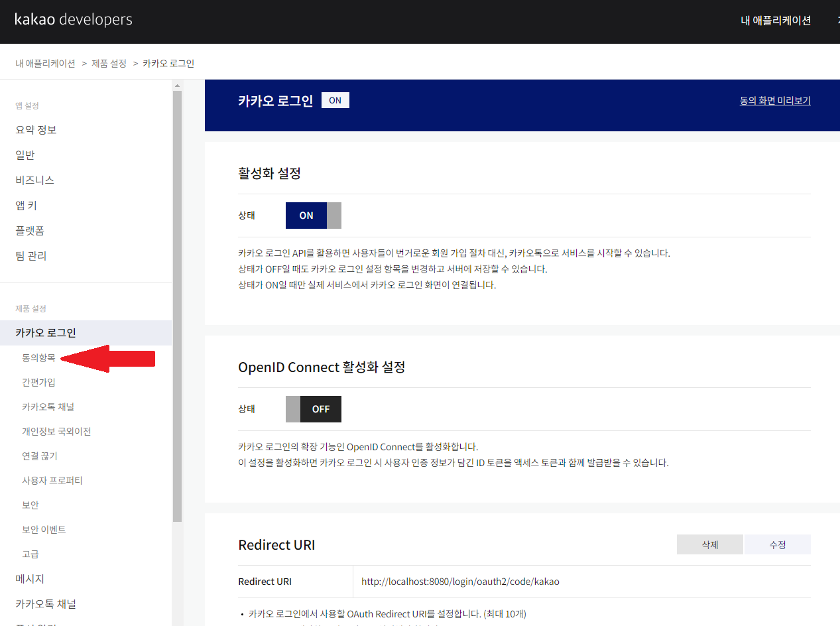This screenshot has width=840, height=626.
Task: Click 삭제 button for Redirect URI
Action: point(710,544)
